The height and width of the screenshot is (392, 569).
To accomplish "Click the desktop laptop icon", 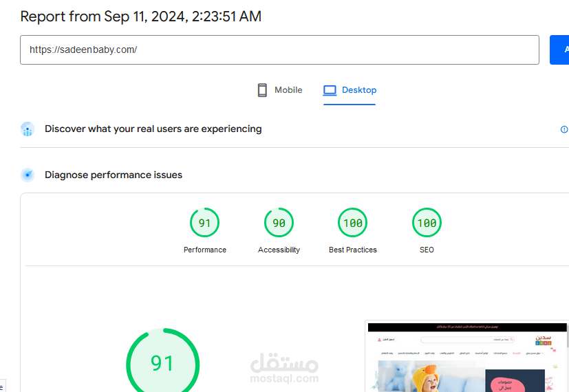I will click(x=330, y=90).
